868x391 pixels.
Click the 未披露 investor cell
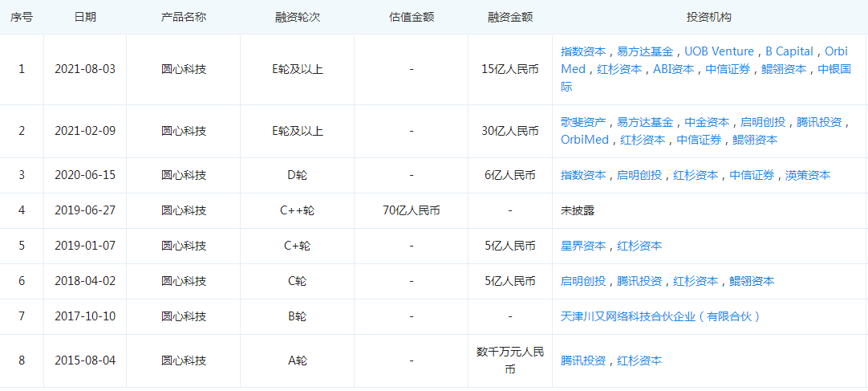pyautogui.click(x=578, y=210)
